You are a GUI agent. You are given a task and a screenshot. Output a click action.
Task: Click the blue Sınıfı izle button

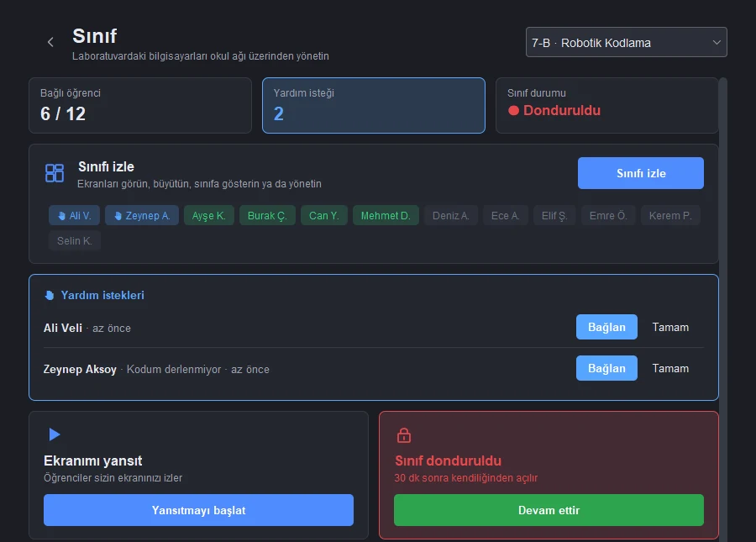coord(641,173)
